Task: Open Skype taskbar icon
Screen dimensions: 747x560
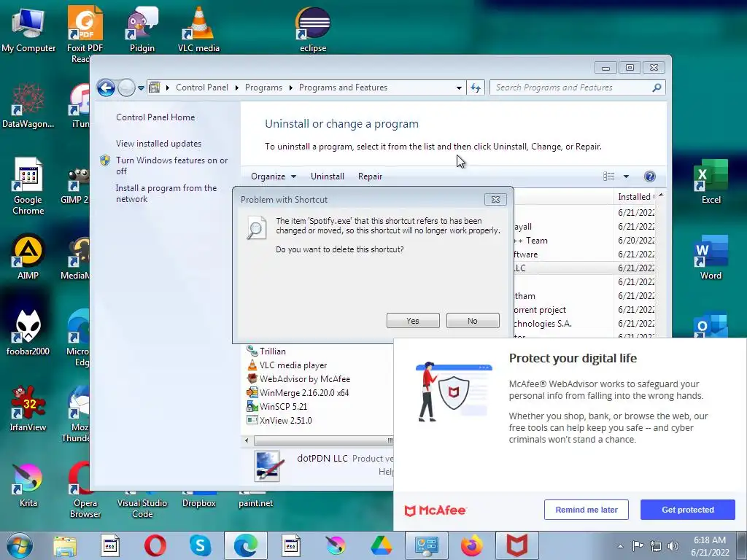Action: [x=200, y=545]
